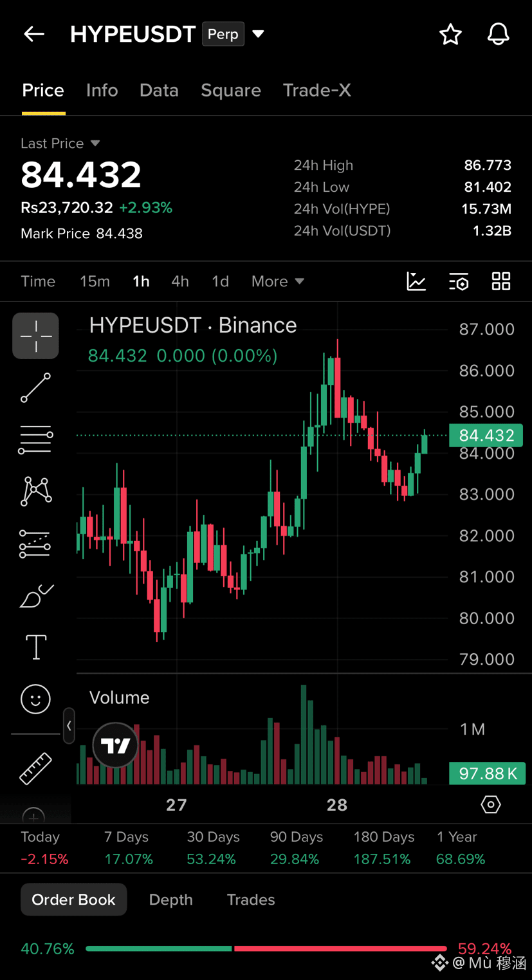Select the horizontal lines Fibonacci tool
The width and height of the screenshot is (532, 980).
click(x=35, y=439)
